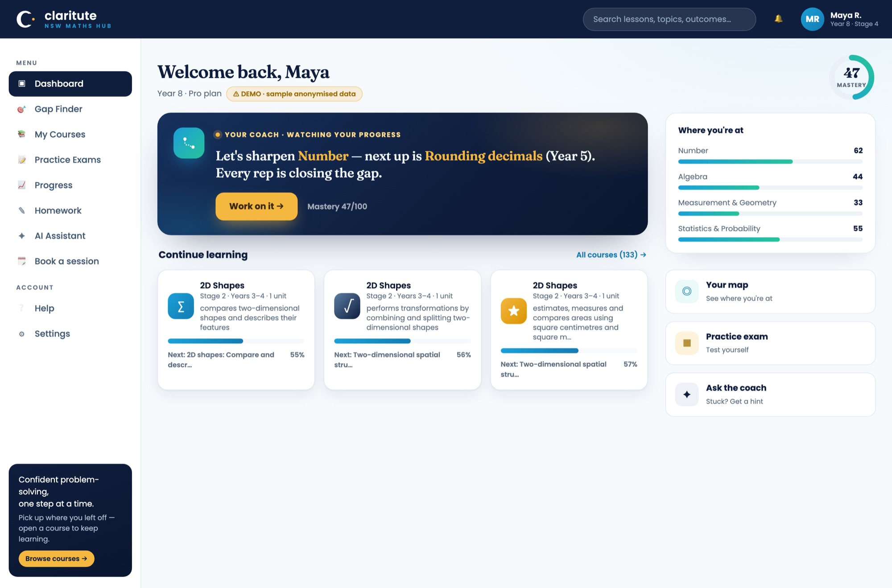This screenshot has width=892, height=588.
Task: Open the notifications bell
Action: (778, 19)
